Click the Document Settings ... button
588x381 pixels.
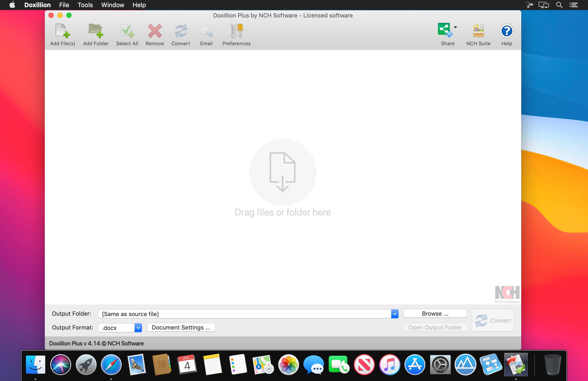181,327
